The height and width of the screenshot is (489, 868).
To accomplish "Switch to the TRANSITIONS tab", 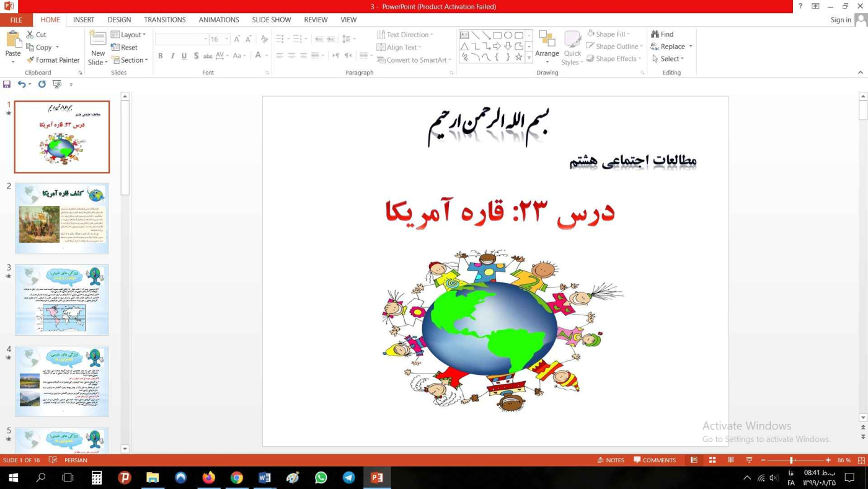I will (x=164, y=20).
